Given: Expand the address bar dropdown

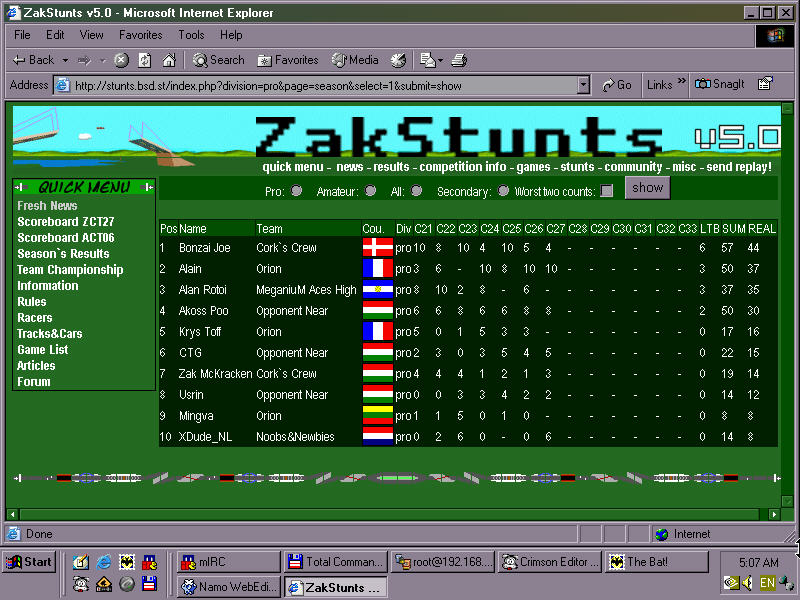Looking at the screenshot, I should click(584, 85).
